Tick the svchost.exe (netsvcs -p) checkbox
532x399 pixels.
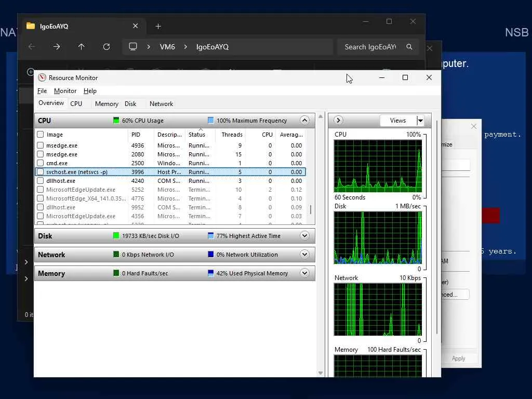(x=41, y=172)
